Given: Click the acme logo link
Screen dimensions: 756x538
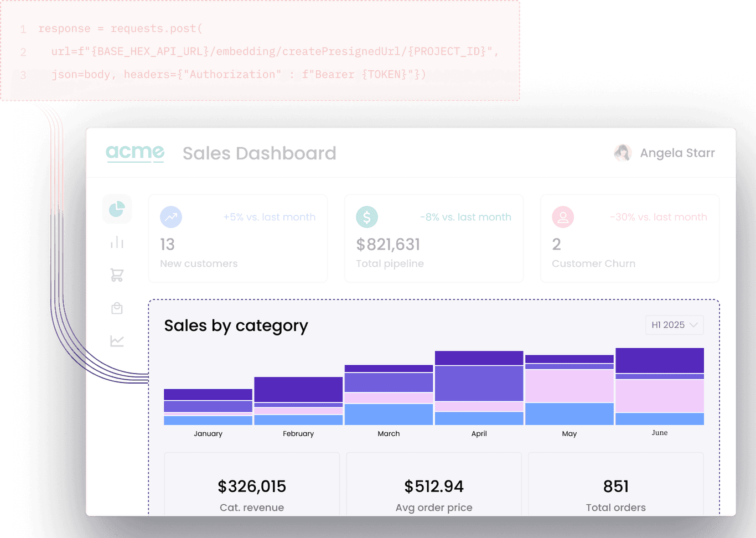Looking at the screenshot, I should 135,153.
